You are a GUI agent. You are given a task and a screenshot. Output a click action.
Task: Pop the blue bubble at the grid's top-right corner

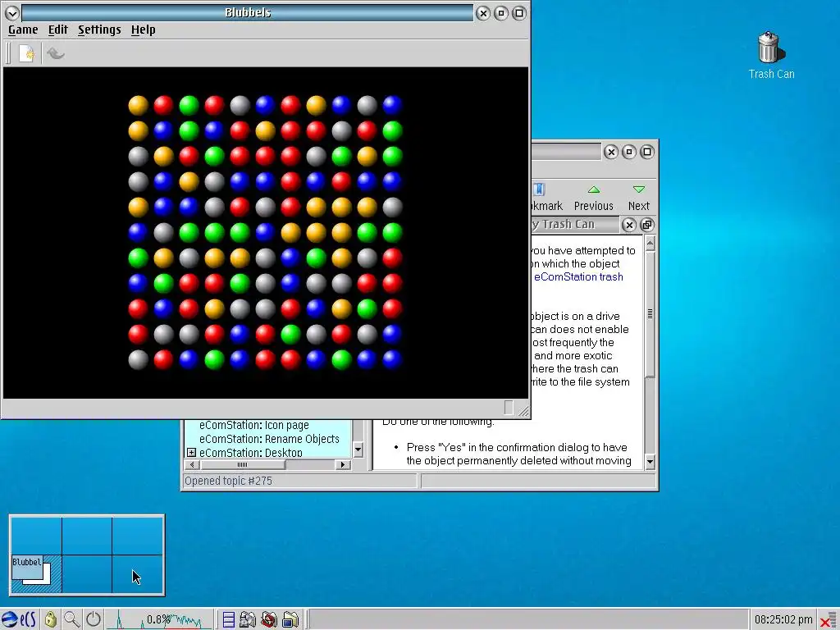pos(392,105)
